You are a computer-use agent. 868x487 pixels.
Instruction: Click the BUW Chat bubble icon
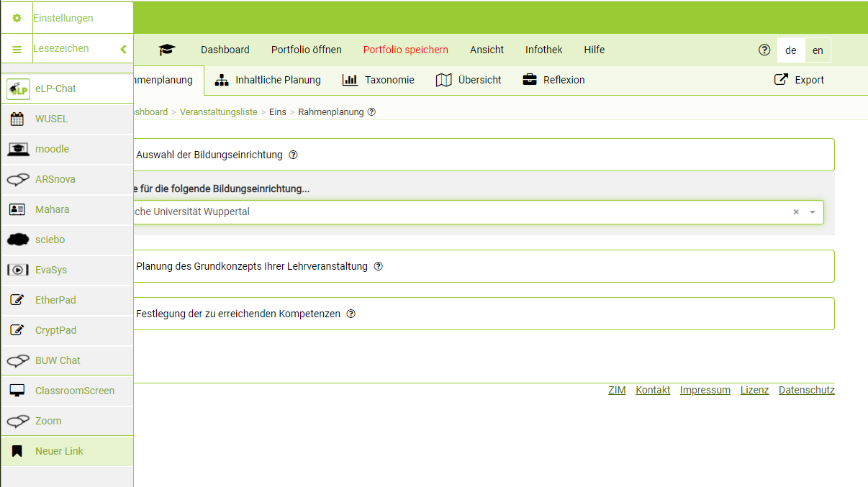coord(18,361)
